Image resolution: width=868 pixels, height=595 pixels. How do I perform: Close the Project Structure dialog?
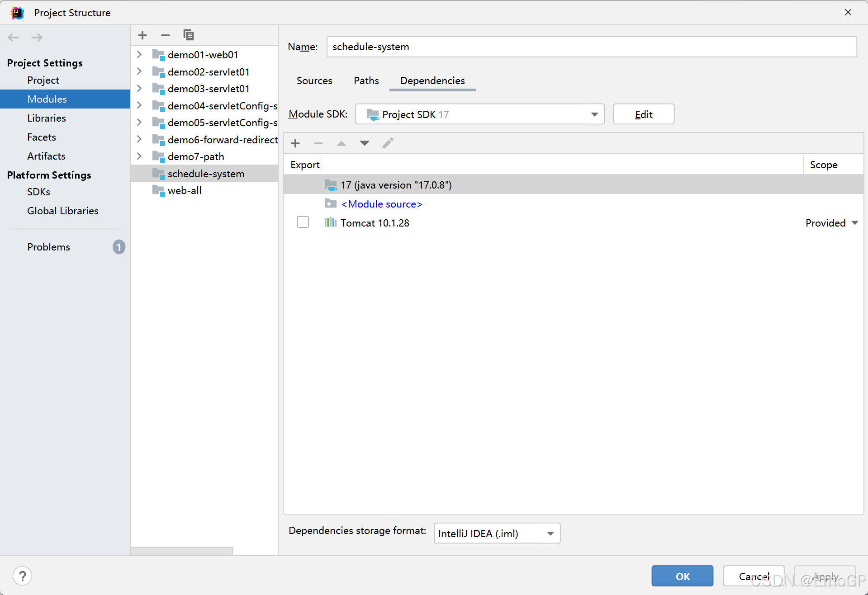(x=848, y=12)
